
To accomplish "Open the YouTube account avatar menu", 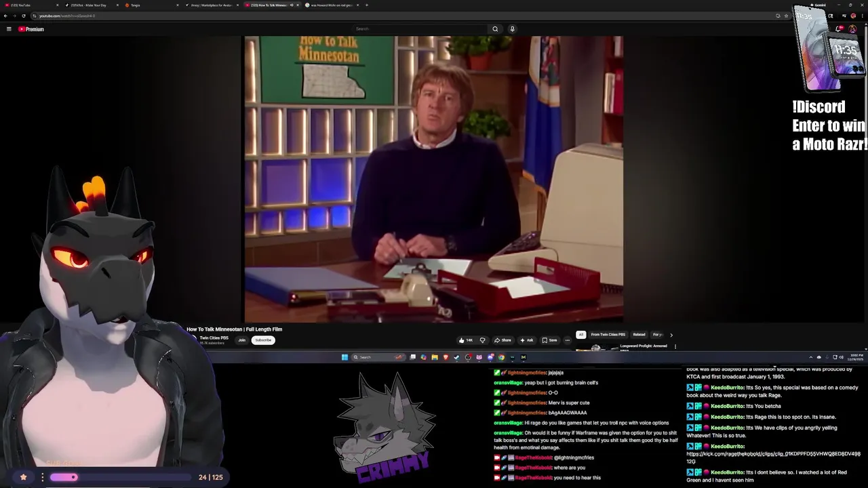I will click(852, 29).
